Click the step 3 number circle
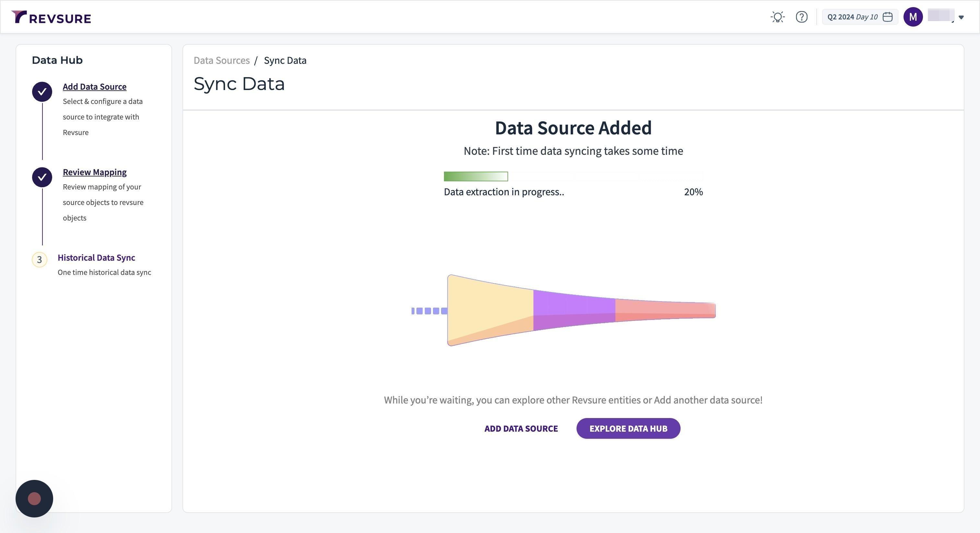The height and width of the screenshot is (533, 980). [39, 260]
